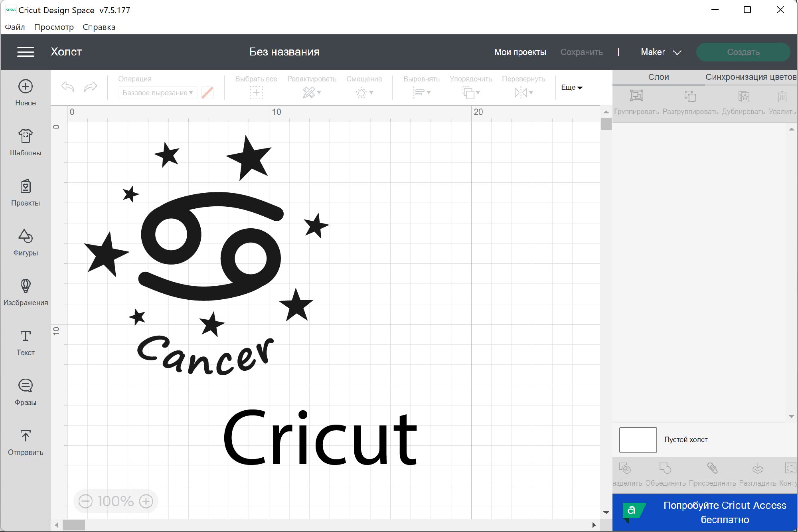Click the layers panel scroll-up arrow
This screenshot has height=532, width=798.
(x=792, y=129)
